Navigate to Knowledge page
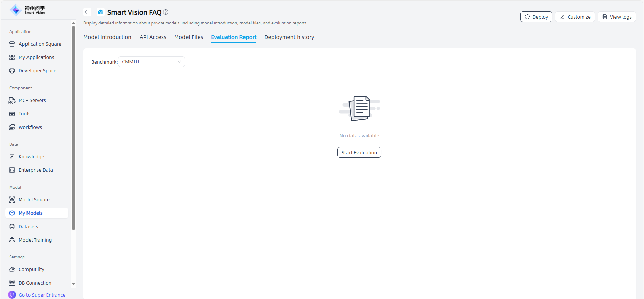644x299 pixels. 31,157
